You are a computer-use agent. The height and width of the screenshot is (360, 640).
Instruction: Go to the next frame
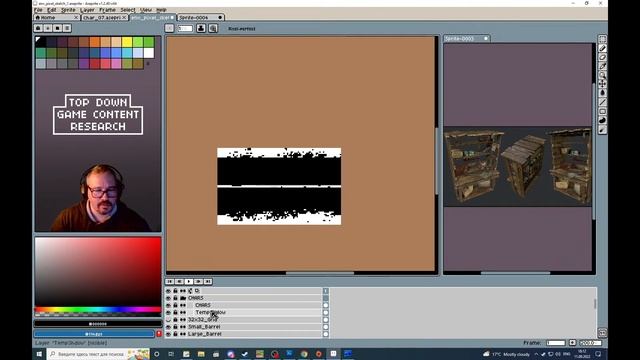(198, 282)
